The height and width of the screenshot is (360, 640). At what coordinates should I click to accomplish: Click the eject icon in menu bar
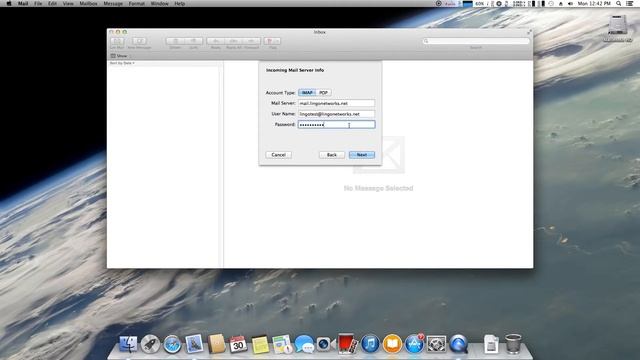click(561, 3)
